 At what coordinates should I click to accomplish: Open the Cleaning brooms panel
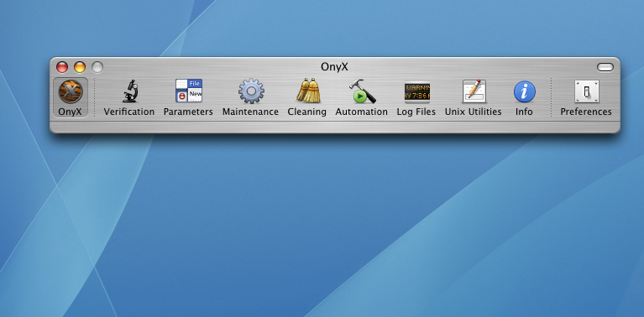[x=308, y=91]
